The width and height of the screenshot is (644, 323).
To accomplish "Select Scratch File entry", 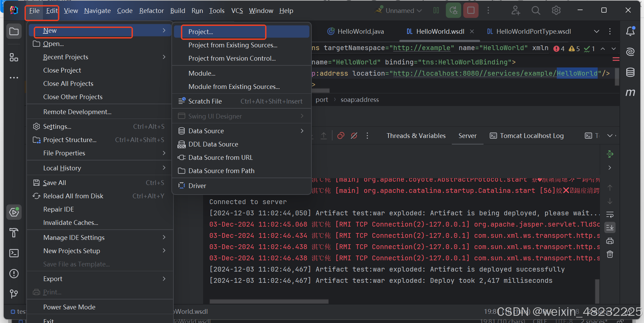I will tap(242, 101).
